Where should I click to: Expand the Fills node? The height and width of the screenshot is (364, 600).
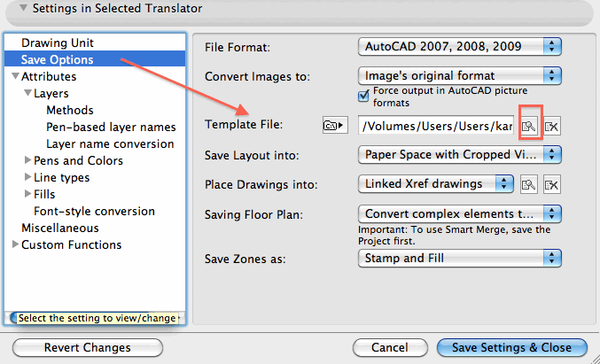point(27,193)
